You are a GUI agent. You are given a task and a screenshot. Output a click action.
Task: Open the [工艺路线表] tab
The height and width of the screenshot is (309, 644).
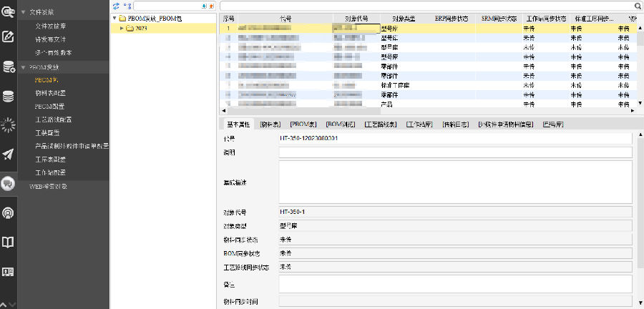pyautogui.click(x=381, y=124)
